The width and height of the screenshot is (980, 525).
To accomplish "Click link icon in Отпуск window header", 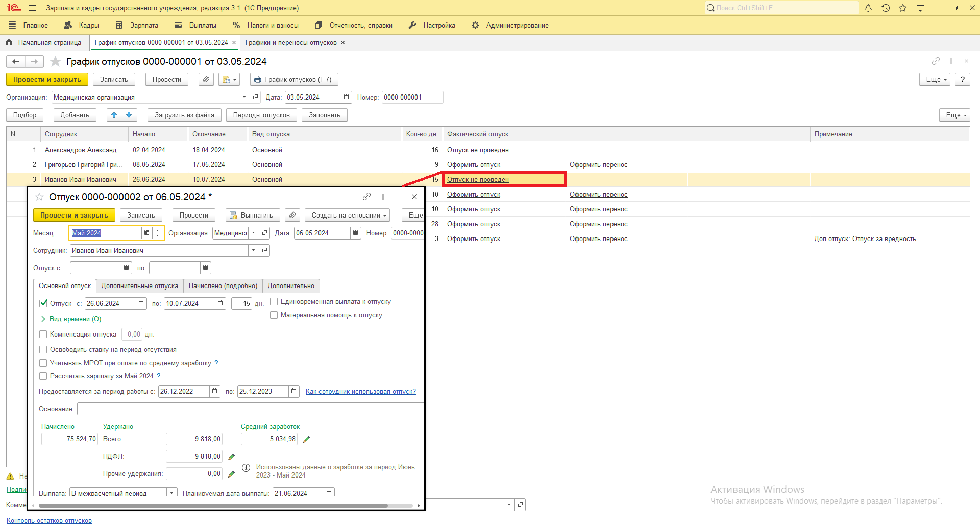I will 366,197.
